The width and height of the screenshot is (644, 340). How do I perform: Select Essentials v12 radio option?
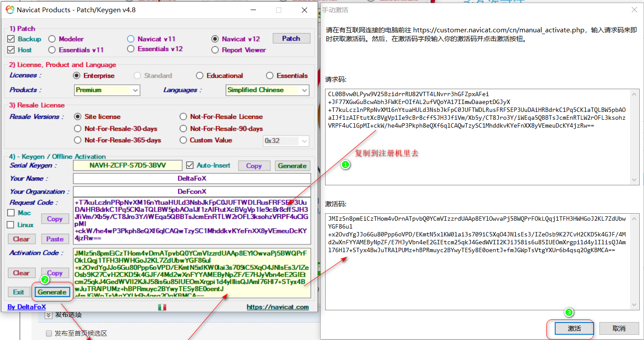[130, 49]
